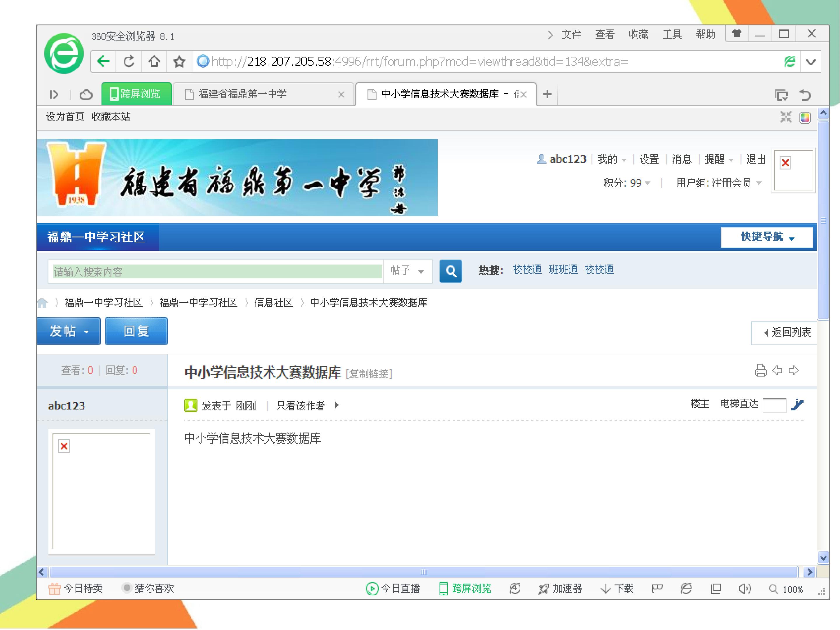Toggle the wide screen layout icon
This screenshot has height=630, width=840.
pyautogui.click(x=786, y=117)
